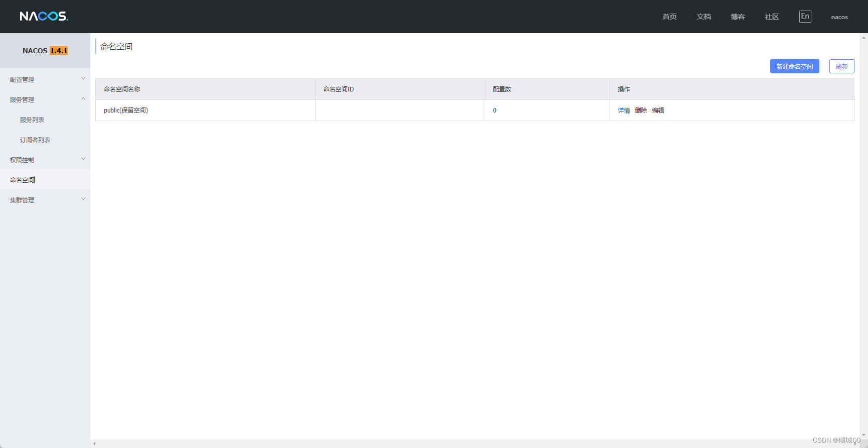Open 服务管理 in the sidebar
The image size is (868, 448).
pos(22,99)
